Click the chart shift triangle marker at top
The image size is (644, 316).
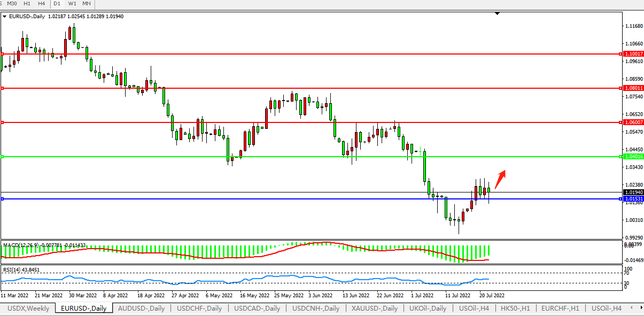(498, 13)
